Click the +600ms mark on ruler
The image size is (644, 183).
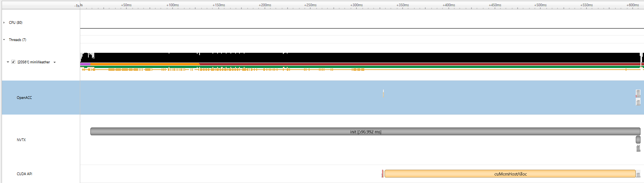pos(633,5)
